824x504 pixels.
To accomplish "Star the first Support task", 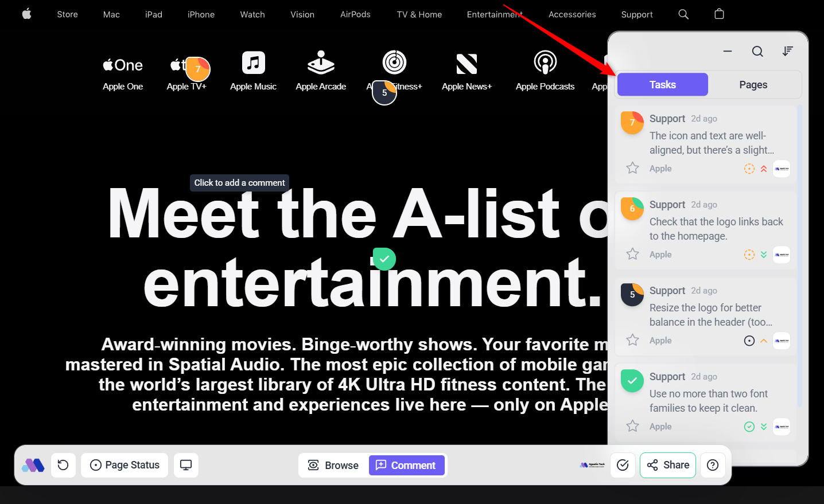I will click(632, 168).
